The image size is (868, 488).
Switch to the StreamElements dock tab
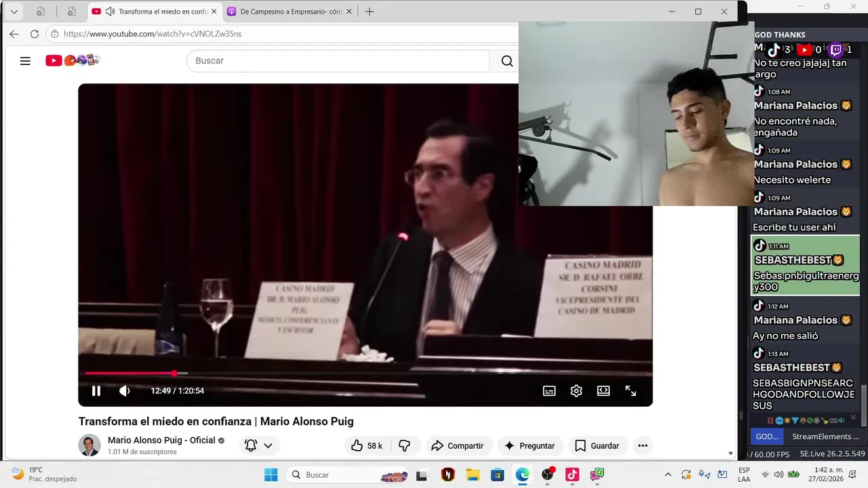point(825,436)
